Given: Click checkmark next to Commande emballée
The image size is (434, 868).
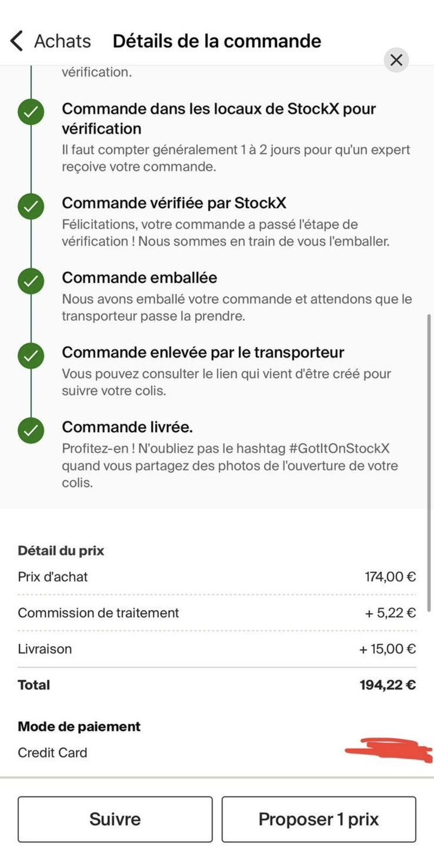Looking at the screenshot, I should point(31,281).
